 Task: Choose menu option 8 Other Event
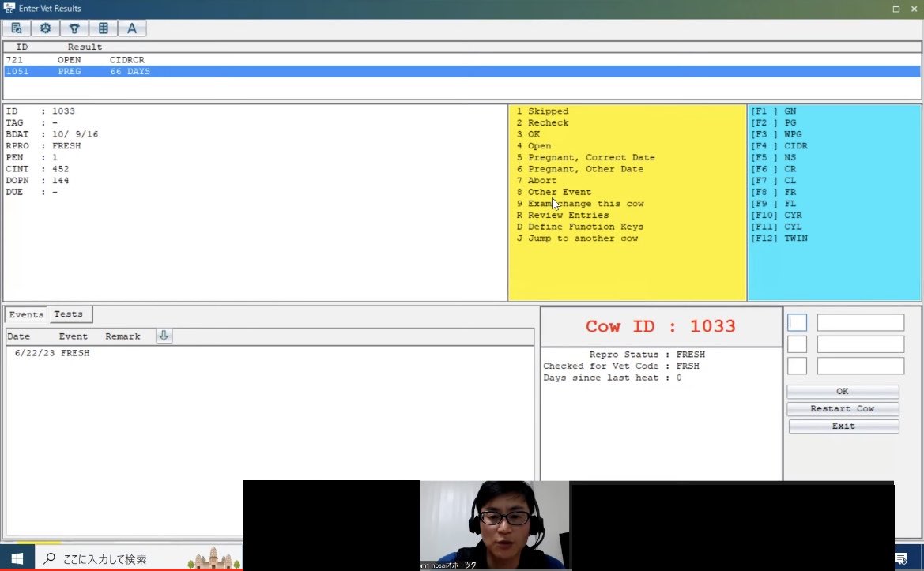[x=554, y=192]
